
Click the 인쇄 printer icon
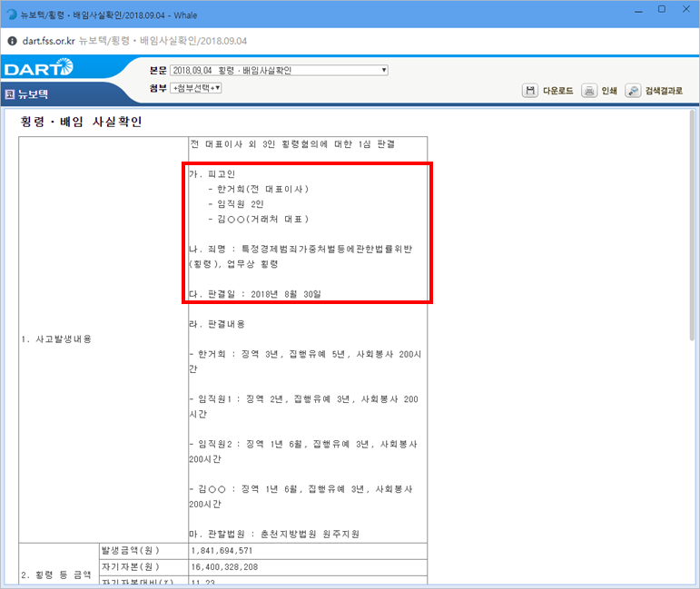(x=589, y=91)
